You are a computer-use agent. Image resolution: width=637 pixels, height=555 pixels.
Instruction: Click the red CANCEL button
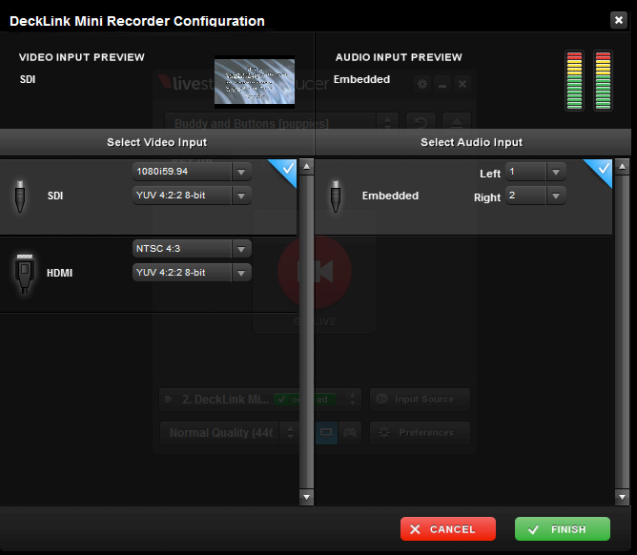[448, 529]
